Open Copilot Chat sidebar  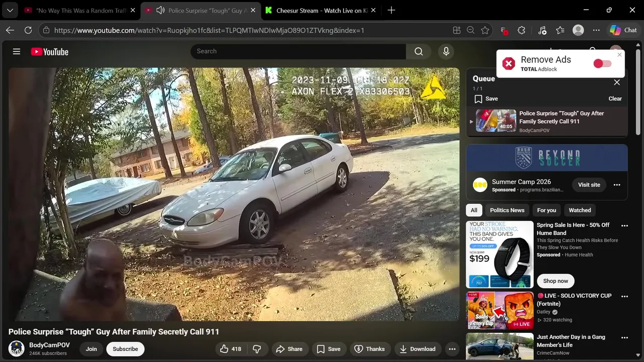tap(623, 30)
